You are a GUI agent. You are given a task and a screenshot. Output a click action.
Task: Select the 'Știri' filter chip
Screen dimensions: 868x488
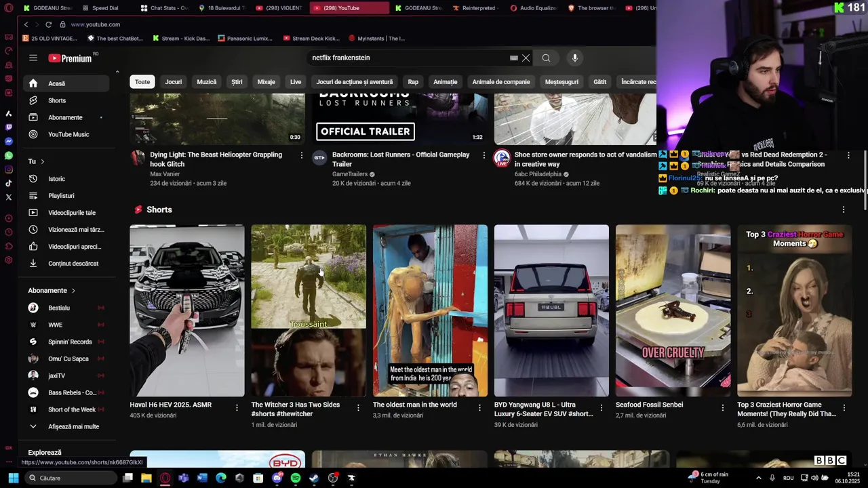coord(237,82)
